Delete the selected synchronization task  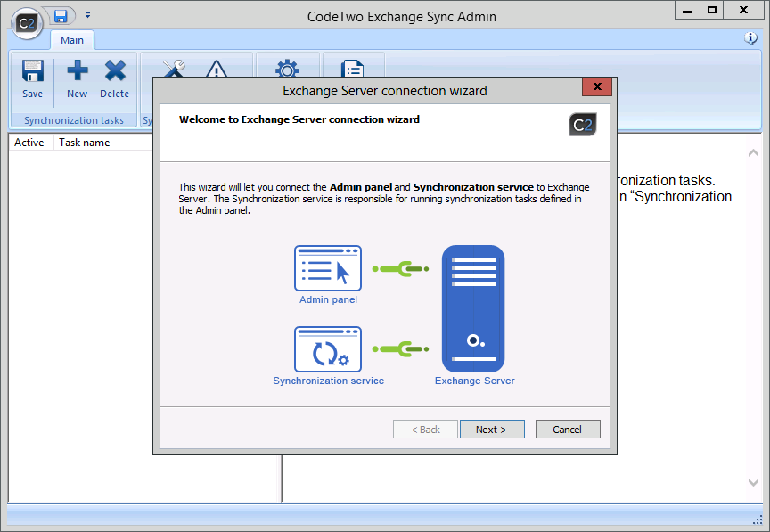114,79
